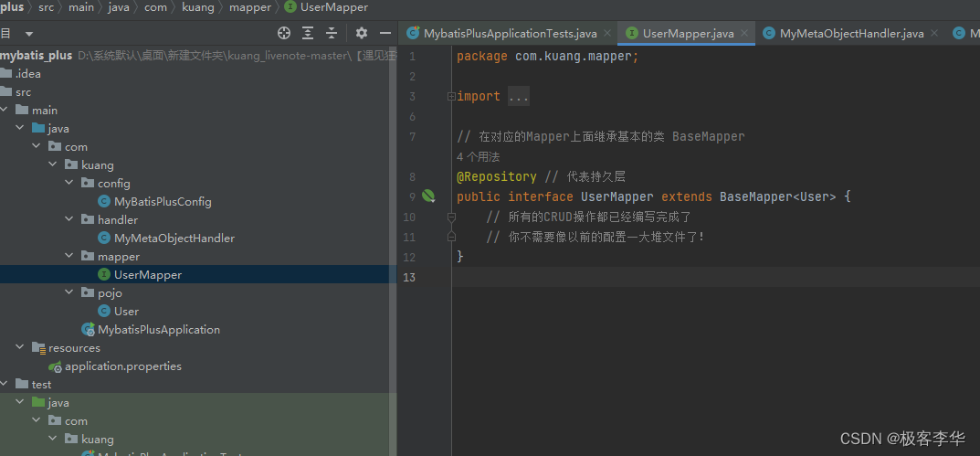Click the Collapse All toolbar icon
The image size is (980, 456).
(332, 33)
